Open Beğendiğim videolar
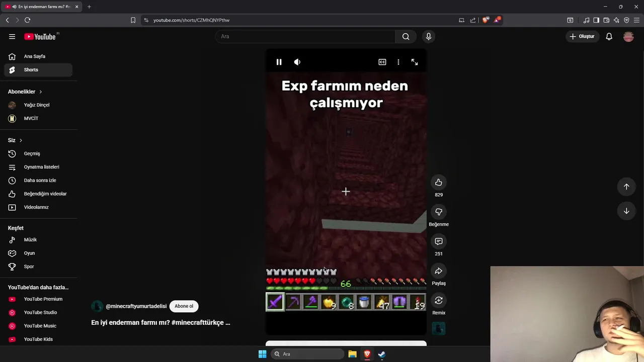 tap(38, 194)
